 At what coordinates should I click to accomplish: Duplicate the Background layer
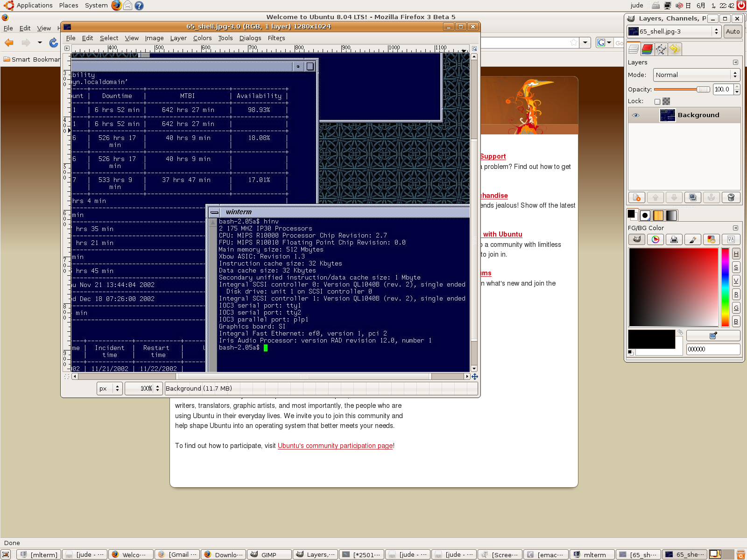pos(693,197)
